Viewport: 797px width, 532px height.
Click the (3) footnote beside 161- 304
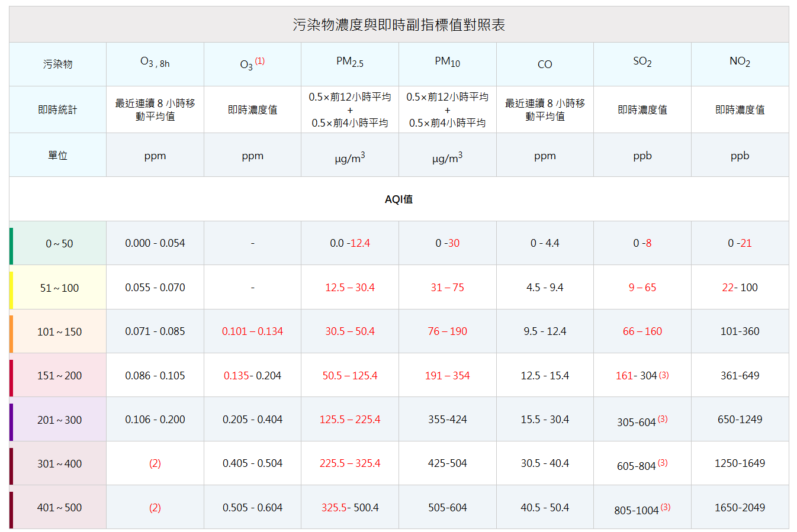(x=664, y=375)
